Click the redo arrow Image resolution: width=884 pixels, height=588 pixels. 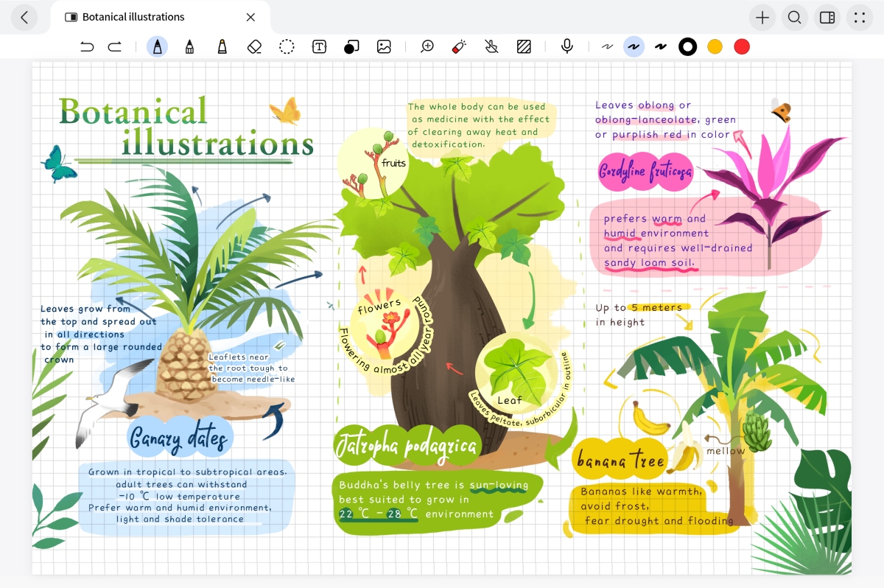tap(114, 47)
